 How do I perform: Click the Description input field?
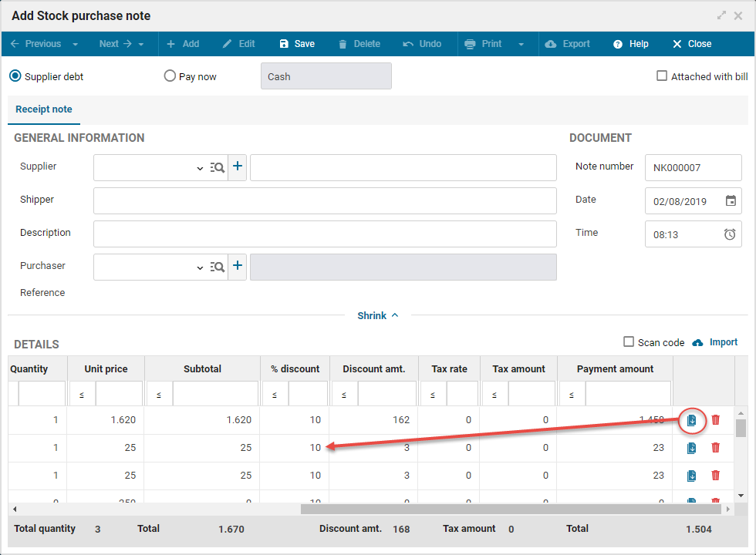point(325,234)
